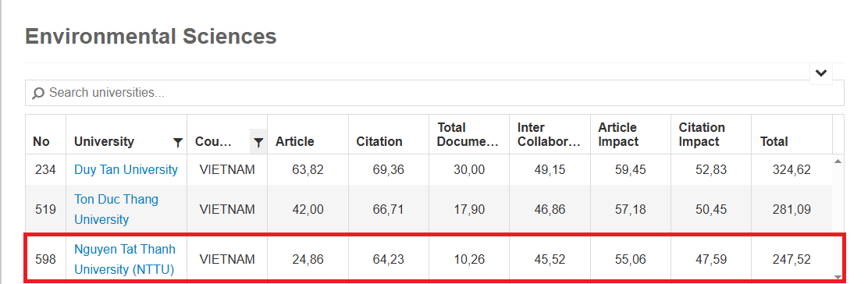The image size is (868, 284).
Task: Select Citation value 66,71
Action: pyautogui.click(x=388, y=209)
